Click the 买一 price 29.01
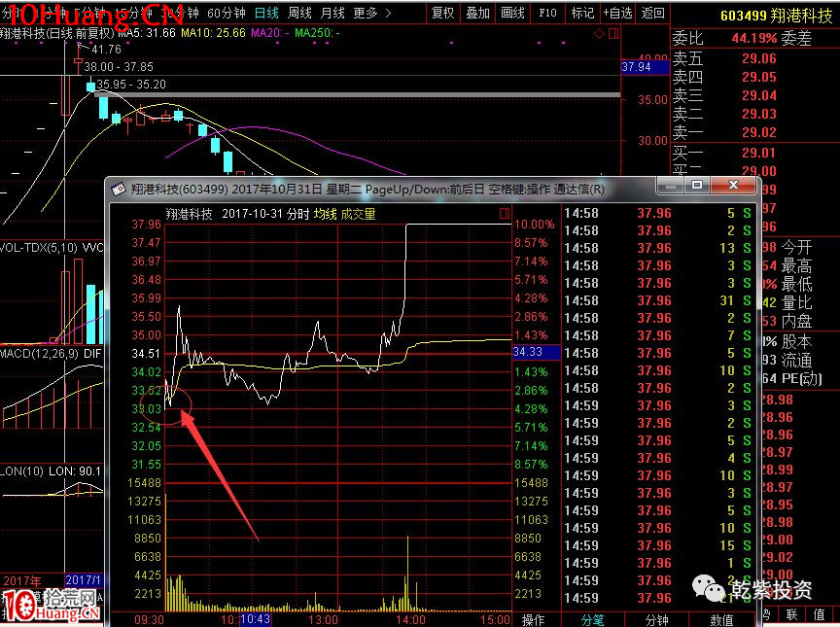 click(x=758, y=154)
